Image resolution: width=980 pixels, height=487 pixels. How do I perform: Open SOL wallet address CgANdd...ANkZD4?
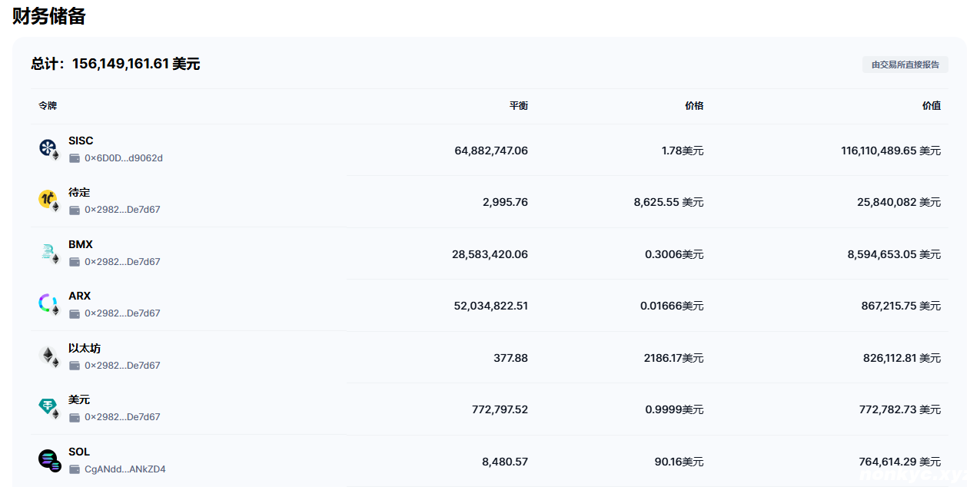(125, 469)
